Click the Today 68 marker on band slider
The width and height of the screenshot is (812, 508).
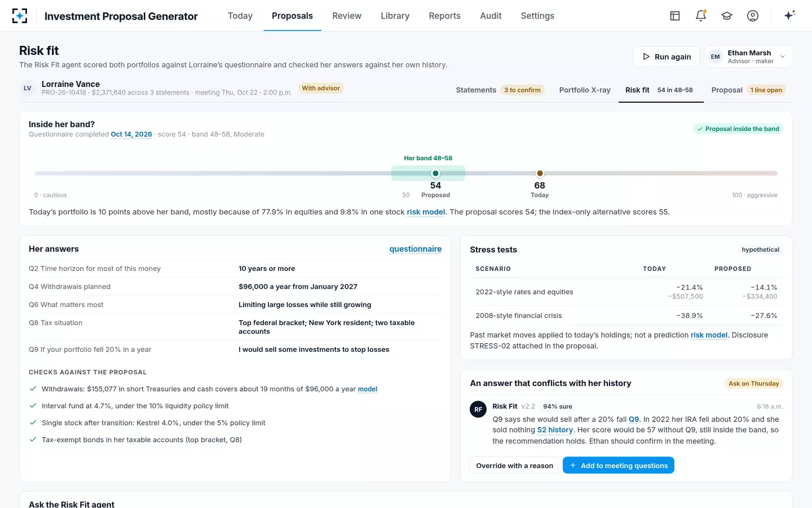pos(540,173)
